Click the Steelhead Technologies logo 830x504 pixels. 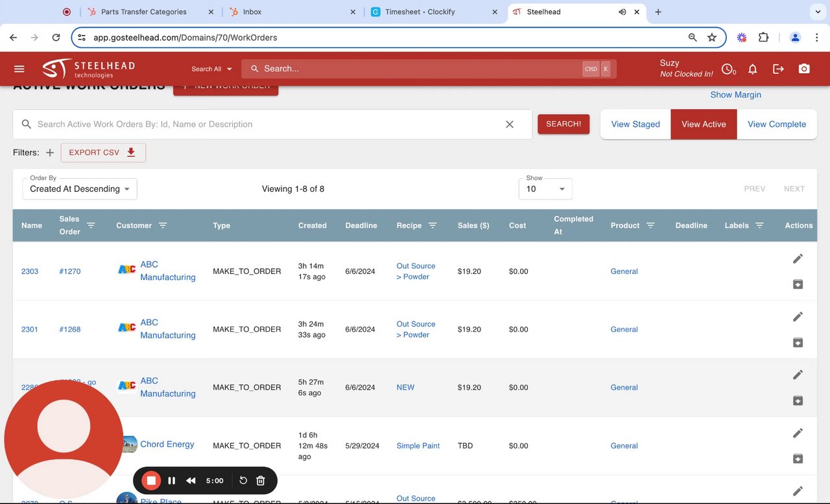[x=88, y=69]
